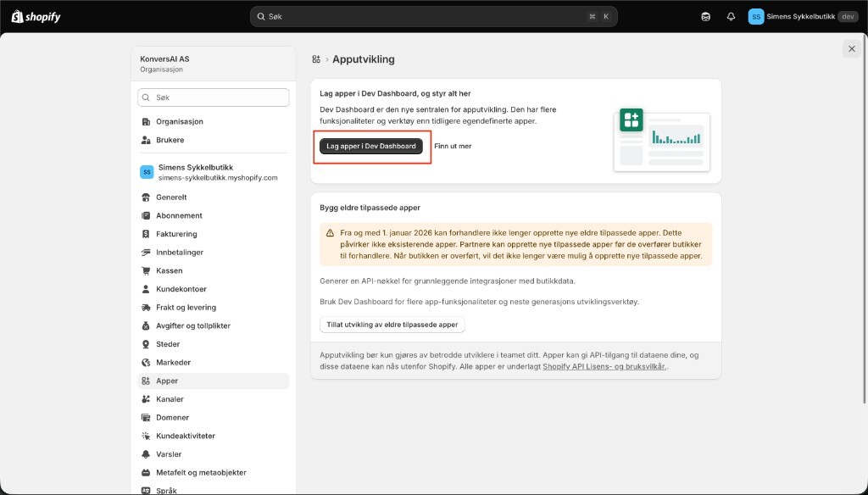The height and width of the screenshot is (495, 868).
Task: Click the Frakt og levering truck icon
Action: pos(146,308)
